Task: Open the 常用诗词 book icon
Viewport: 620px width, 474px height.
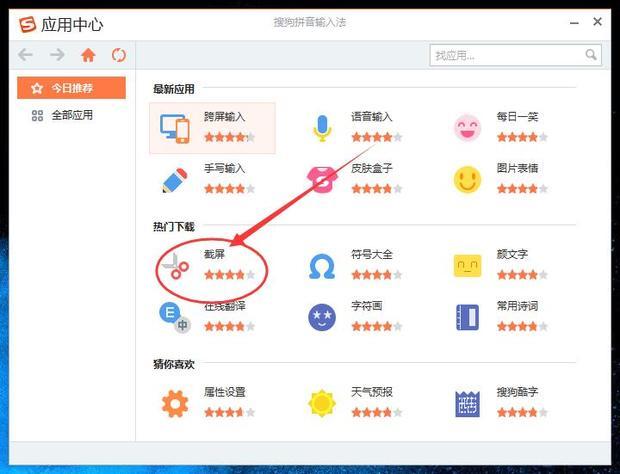Action: (467, 317)
